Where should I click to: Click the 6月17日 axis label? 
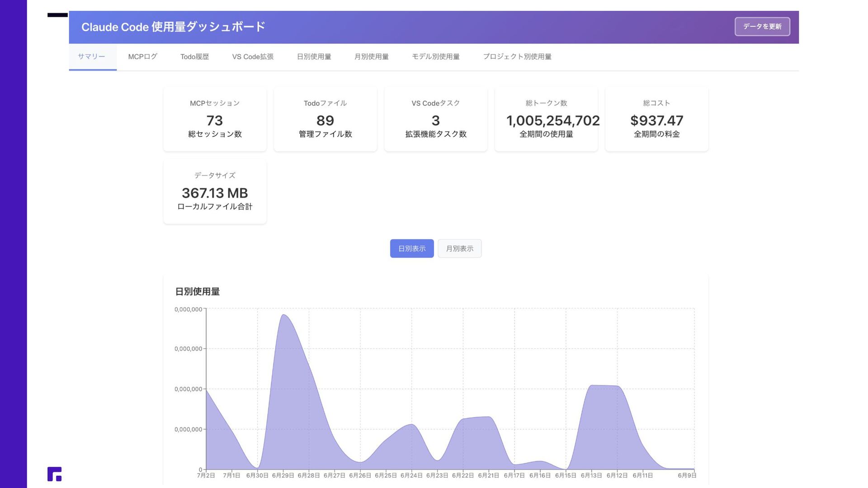[514, 475]
